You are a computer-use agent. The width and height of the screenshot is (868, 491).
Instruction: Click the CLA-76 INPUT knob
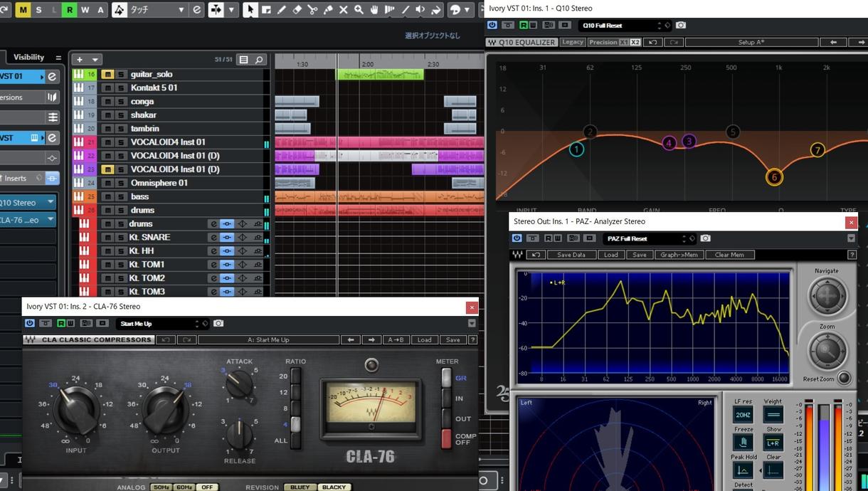(x=76, y=410)
